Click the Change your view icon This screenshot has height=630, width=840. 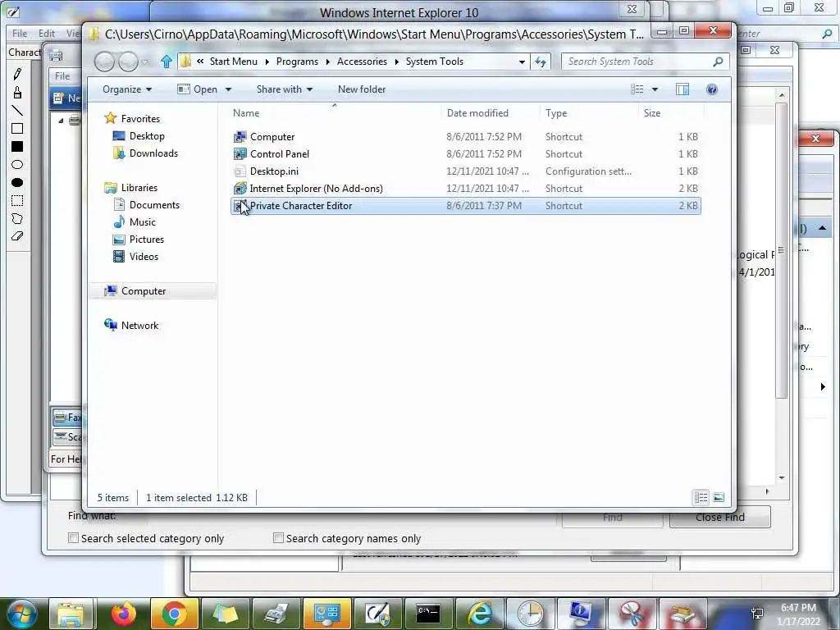[637, 89]
